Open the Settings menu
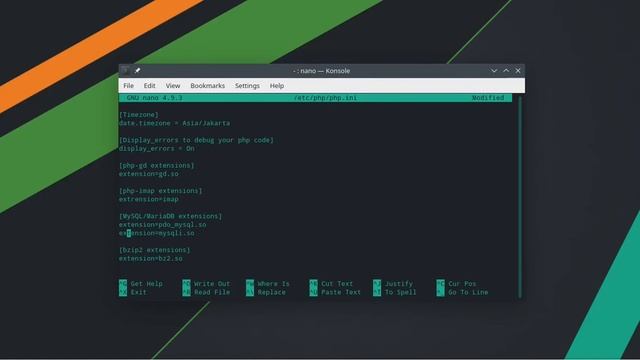The image size is (640, 360). click(x=247, y=86)
